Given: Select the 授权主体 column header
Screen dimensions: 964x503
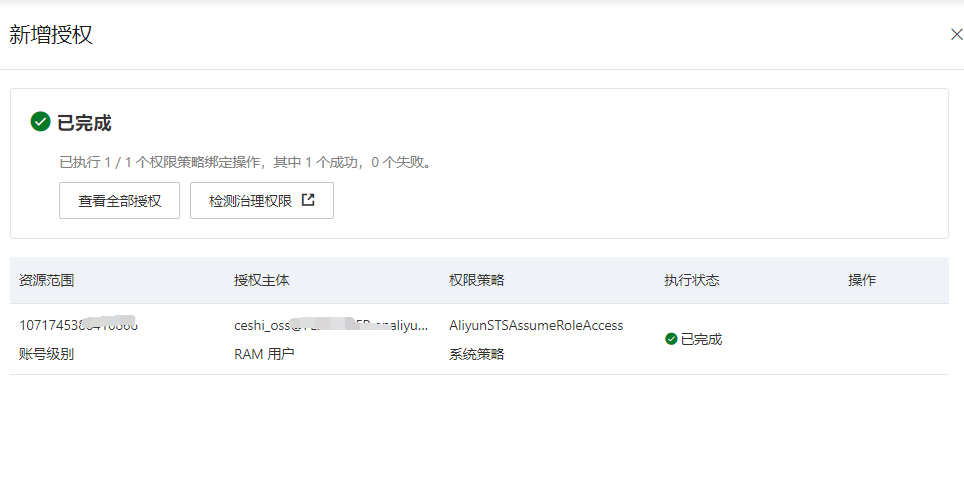Looking at the screenshot, I should pos(261,280).
